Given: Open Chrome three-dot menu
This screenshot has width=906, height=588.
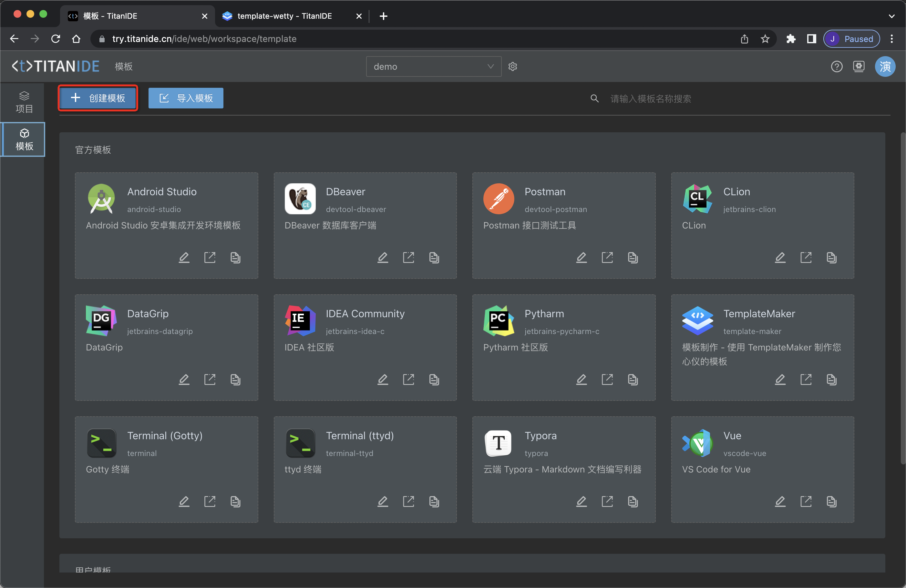Looking at the screenshot, I should 891,39.
